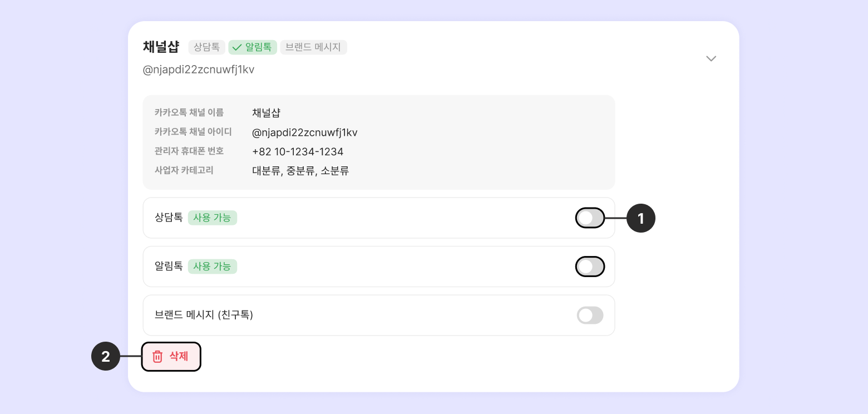Click the 카카오톡 채널 아이디 value
Image resolution: width=868 pixels, height=414 pixels.
point(304,132)
